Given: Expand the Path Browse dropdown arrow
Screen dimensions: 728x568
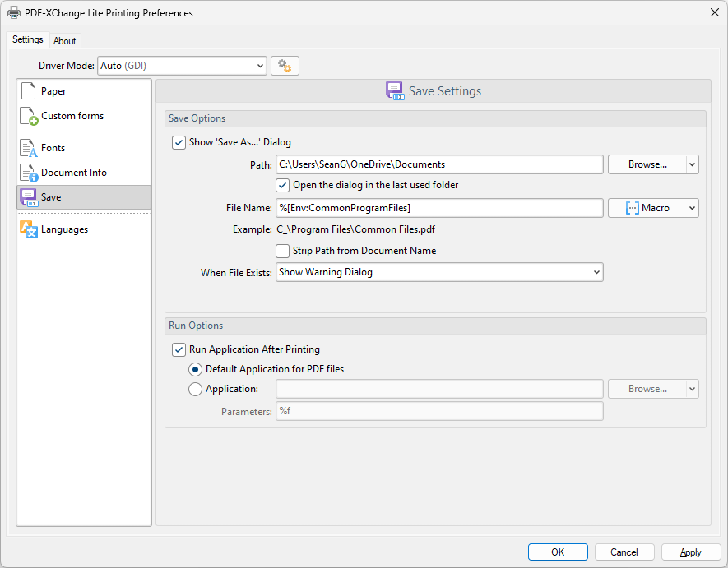Looking at the screenshot, I should pyautogui.click(x=693, y=164).
